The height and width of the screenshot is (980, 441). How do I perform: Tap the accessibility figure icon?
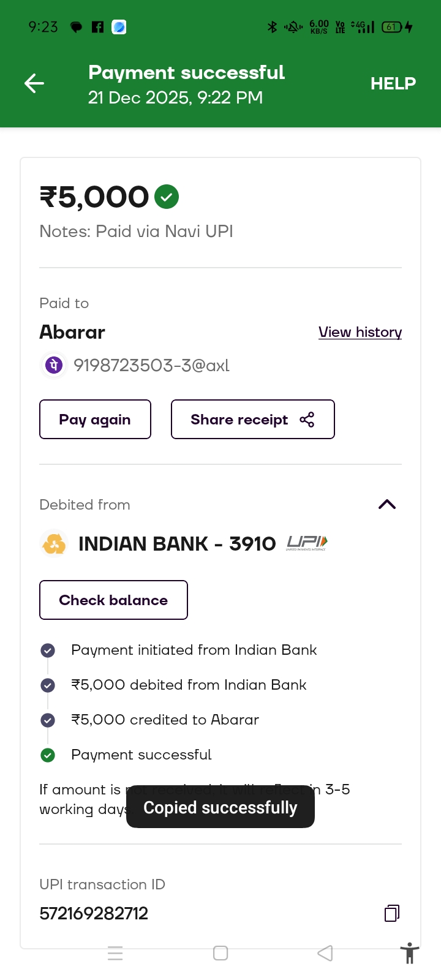(x=409, y=954)
